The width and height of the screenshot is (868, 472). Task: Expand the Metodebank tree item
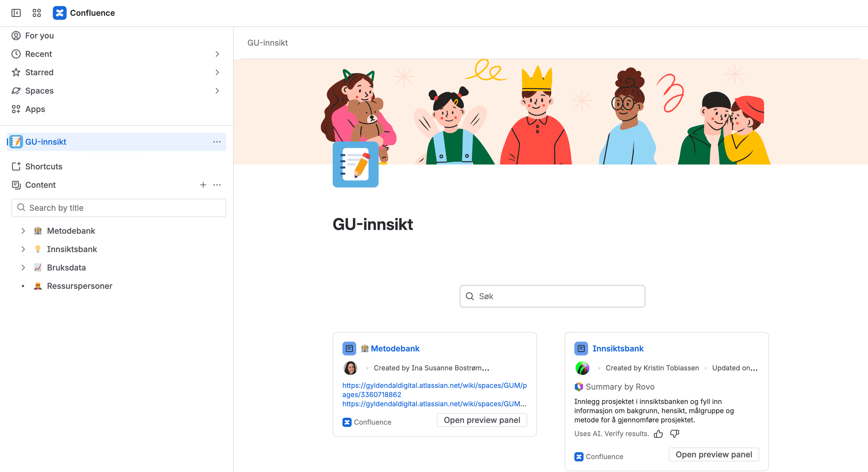[23, 231]
